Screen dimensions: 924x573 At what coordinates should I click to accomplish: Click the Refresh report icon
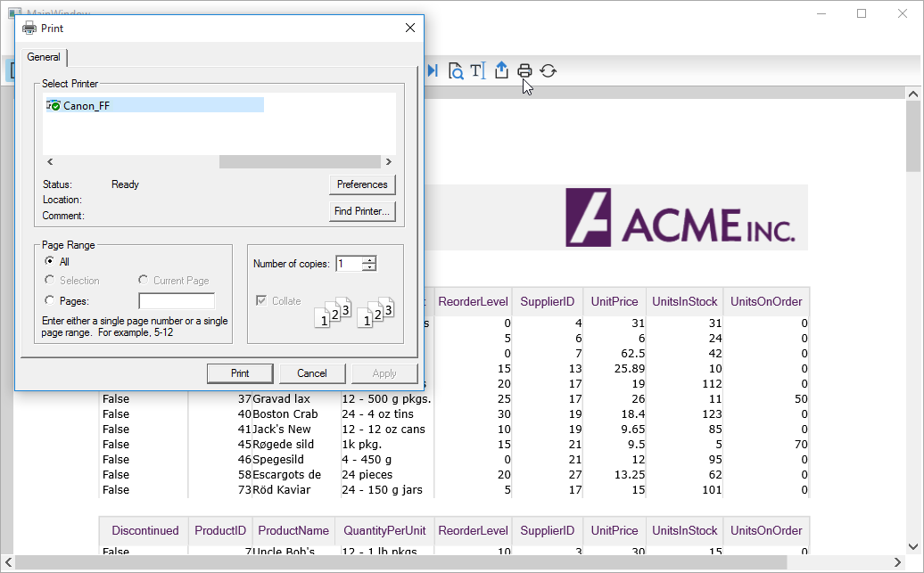pos(549,70)
